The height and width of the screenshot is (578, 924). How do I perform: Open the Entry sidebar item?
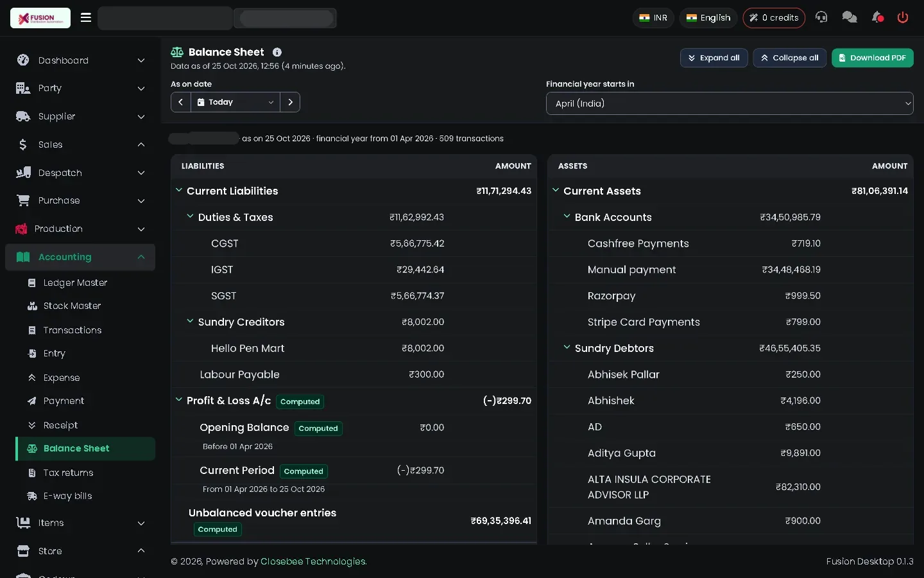click(x=54, y=353)
